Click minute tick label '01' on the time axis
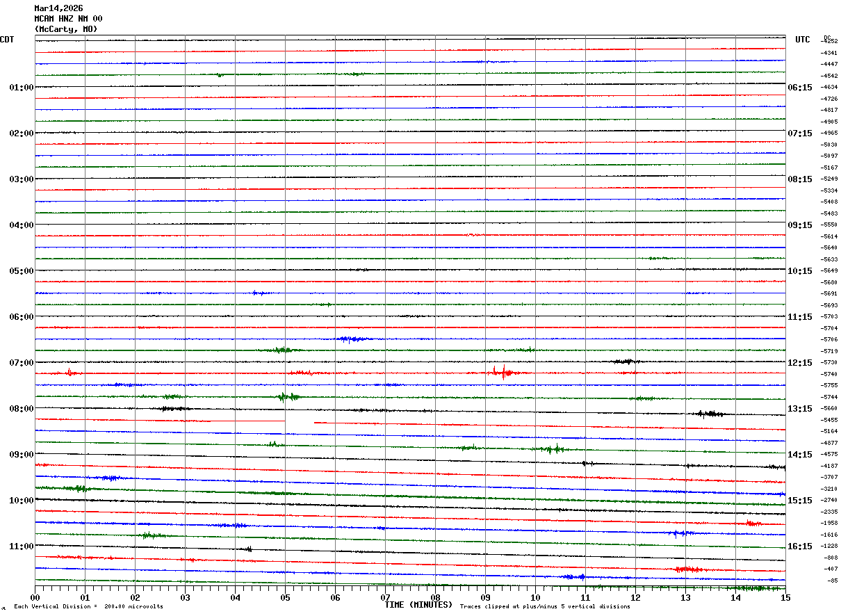Screen dimensions: 841x616 85,597
